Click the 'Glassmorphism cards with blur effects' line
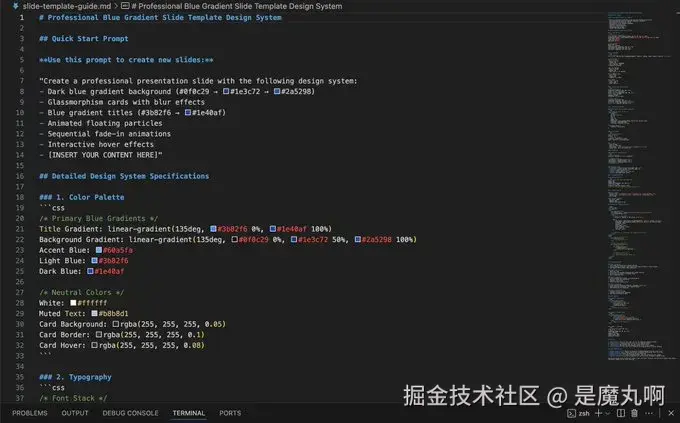The image size is (680, 423). 122,102
